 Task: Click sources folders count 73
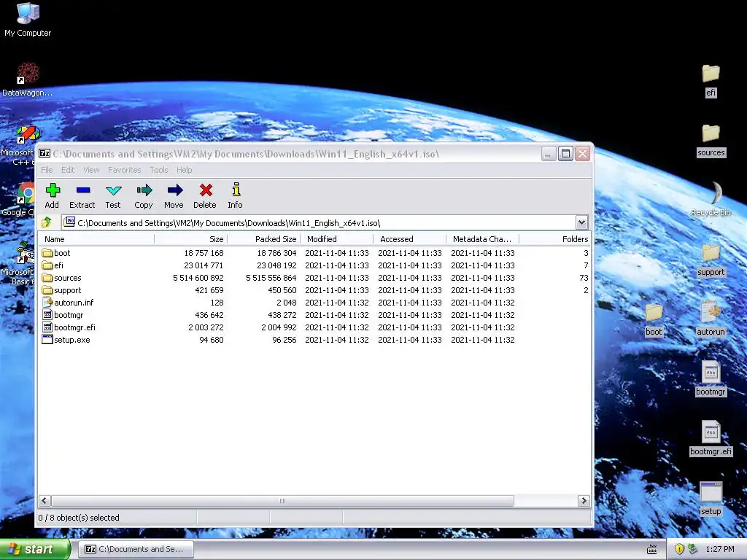tap(584, 278)
